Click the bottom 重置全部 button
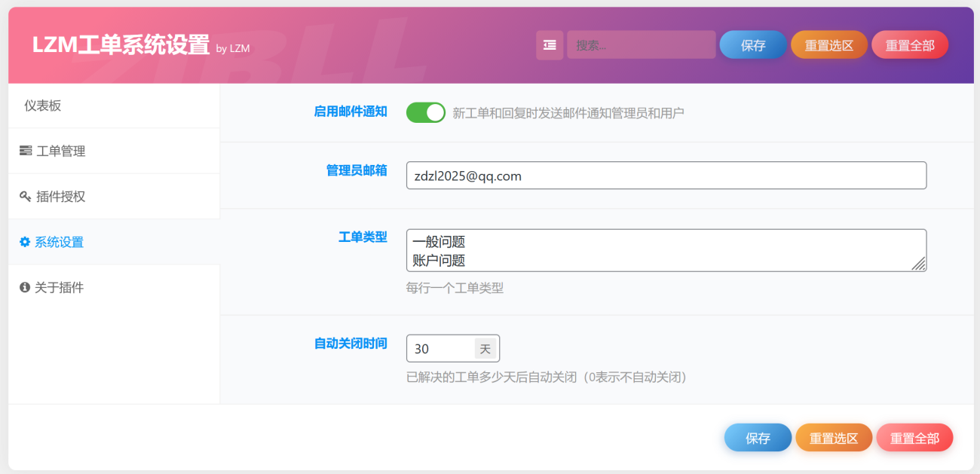The height and width of the screenshot is (474, 980). pos(914,437)
